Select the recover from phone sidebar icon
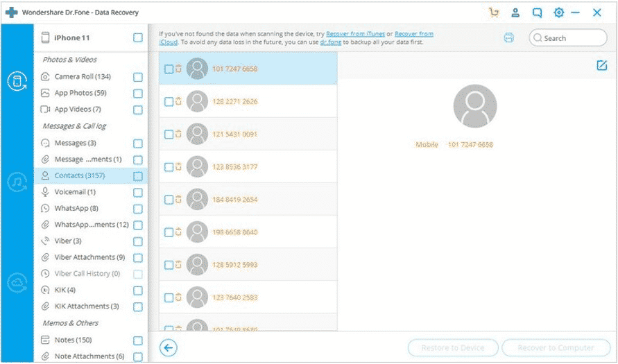Screen dimensions: 618x364 [x=17, y=81]
